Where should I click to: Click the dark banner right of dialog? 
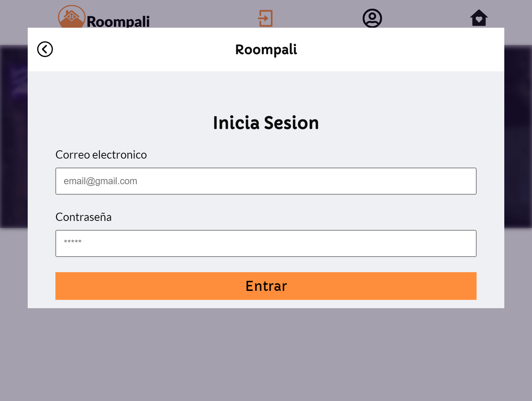(518, 139)
